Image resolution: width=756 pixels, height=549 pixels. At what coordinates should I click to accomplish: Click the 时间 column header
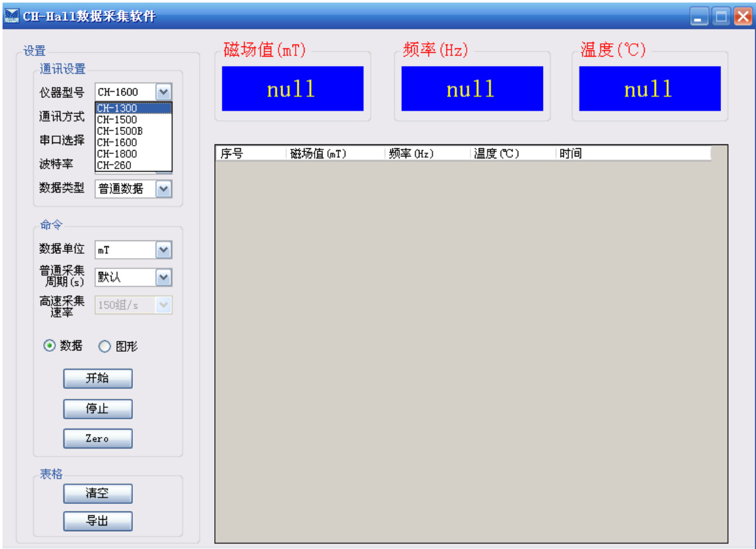(x=633, y=153)
